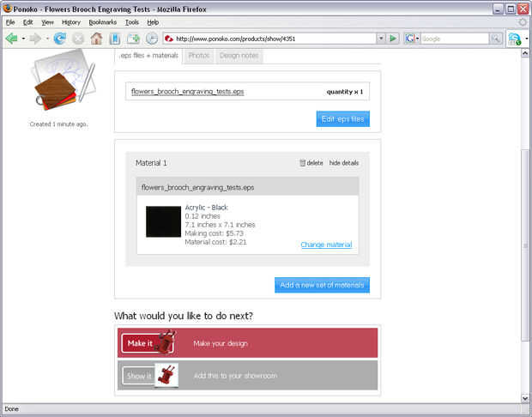Image resolution: width=532 pixels, height=417 pixels.
Task: Click the toolbar icon right of search box
Action: [x=514, y=39]
